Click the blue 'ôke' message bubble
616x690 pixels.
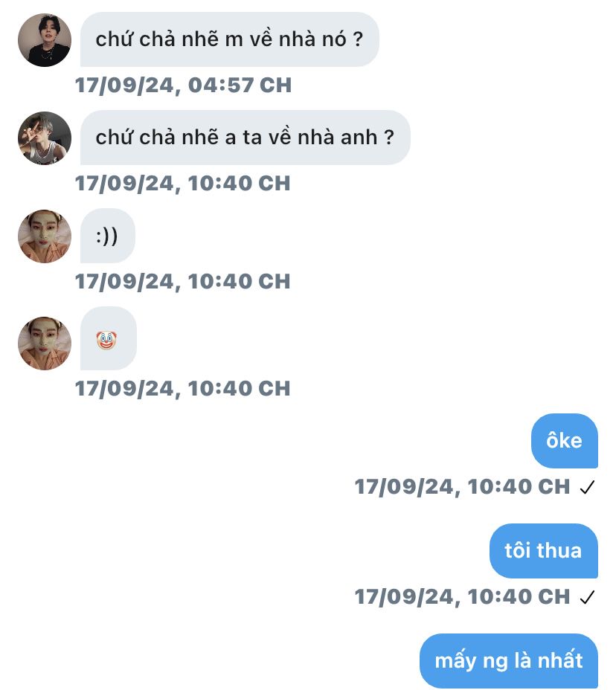click(x=564, y=441)
